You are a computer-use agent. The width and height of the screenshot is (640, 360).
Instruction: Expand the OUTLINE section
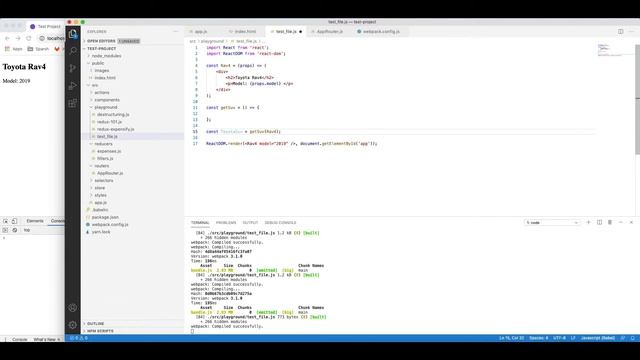point(95,324)
